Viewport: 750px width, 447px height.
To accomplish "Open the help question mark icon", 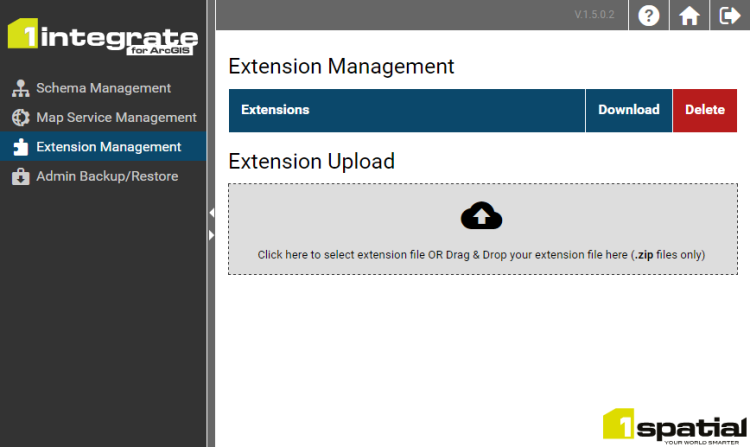I will (x=648, y=16).
